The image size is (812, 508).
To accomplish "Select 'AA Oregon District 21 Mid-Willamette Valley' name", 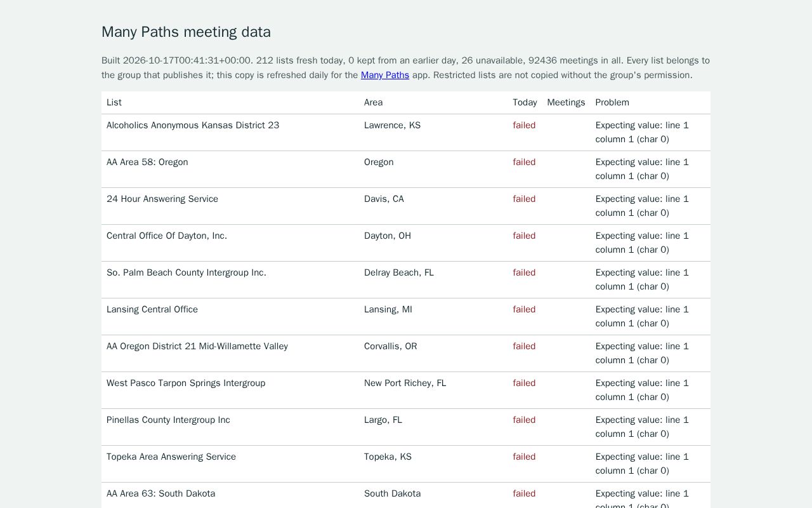I will (x=197, y=346).
